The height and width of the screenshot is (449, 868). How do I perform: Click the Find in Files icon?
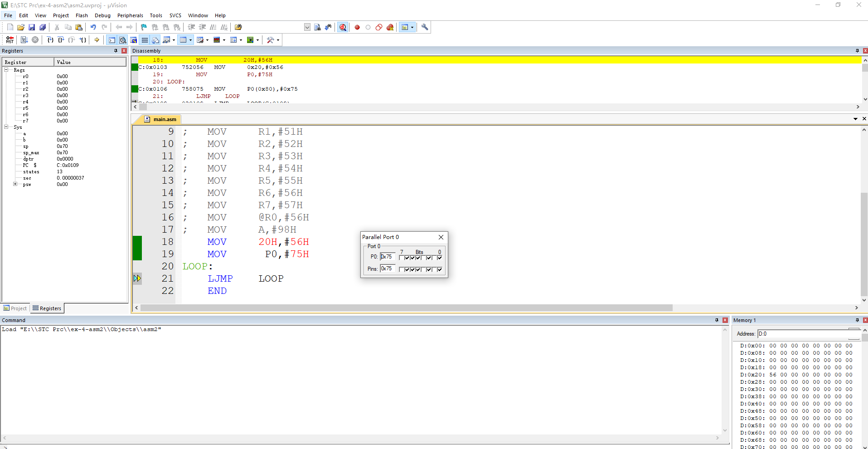tap(238, 27)
